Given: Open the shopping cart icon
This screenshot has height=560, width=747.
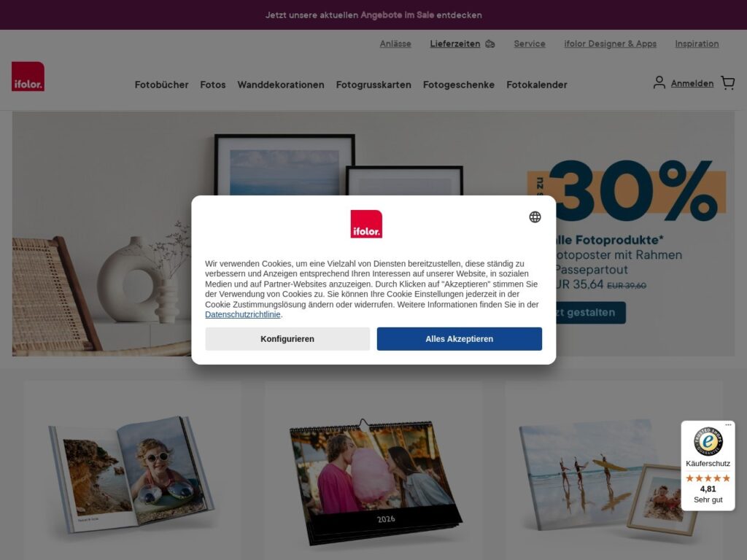Looking at the screenshot, I should point(727,83).
